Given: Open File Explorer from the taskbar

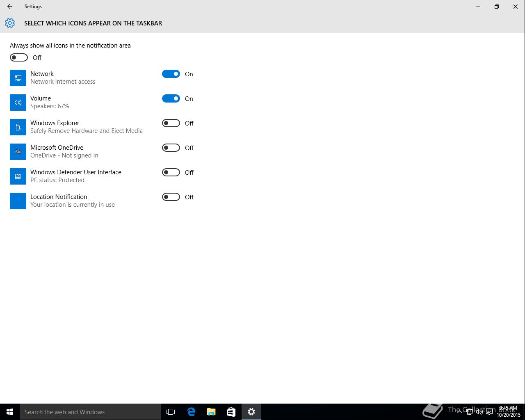Looking at the screenshot, I should (211, 412).
